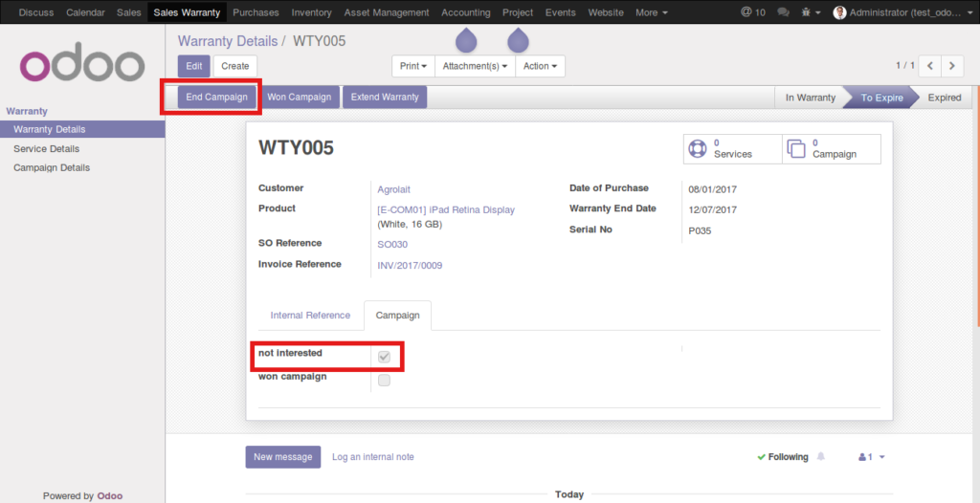Switch to the Campaign tab
980x503 pixels.
pyautogui.click(x=397, y=316)
